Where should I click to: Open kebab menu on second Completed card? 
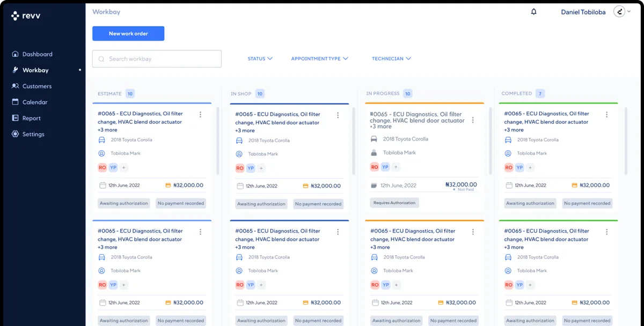pyautogui.click(x=607, y=232)
